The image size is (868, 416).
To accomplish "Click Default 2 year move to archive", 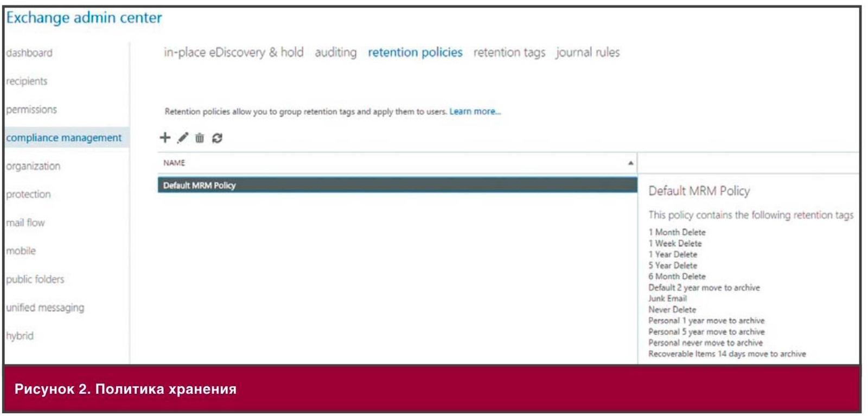I will (x=704, y=287).
